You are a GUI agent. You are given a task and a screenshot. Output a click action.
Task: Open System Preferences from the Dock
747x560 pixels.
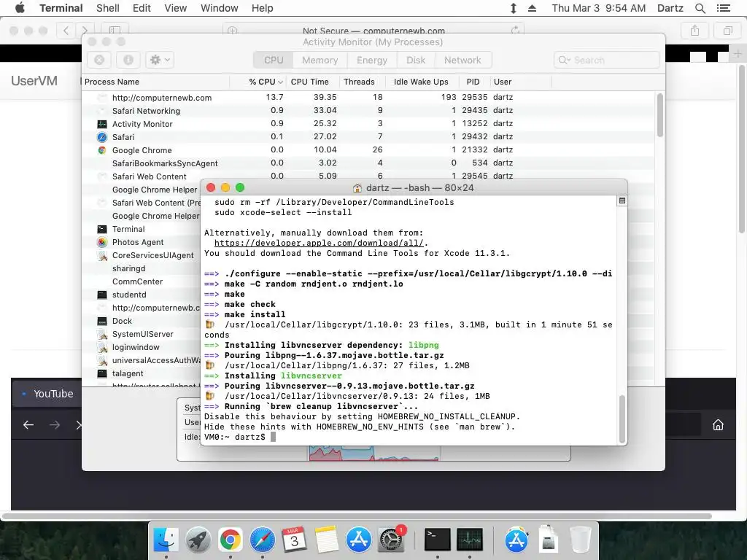click(391, 540)
